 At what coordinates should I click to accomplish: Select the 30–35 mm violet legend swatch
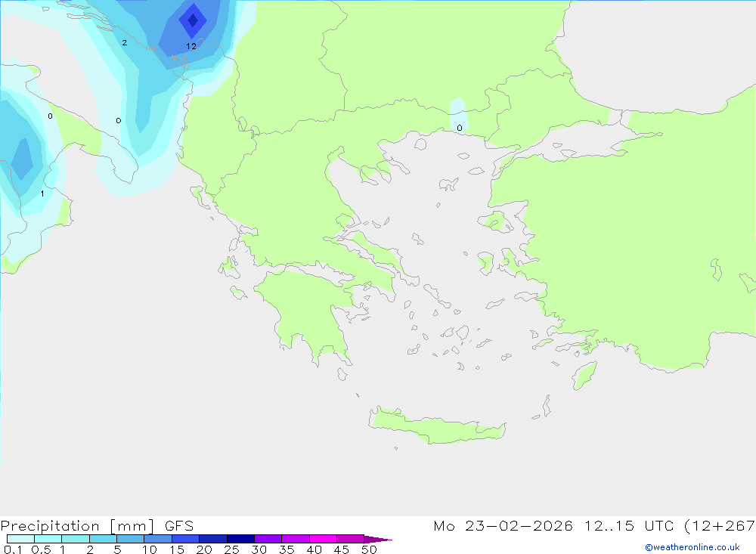pyautogui.click(x=268, y=539)
